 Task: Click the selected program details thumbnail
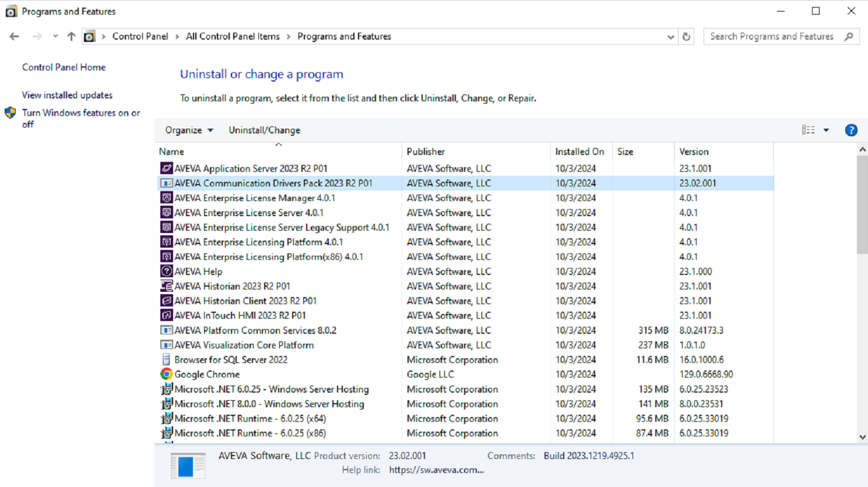(x=188, y=465)
